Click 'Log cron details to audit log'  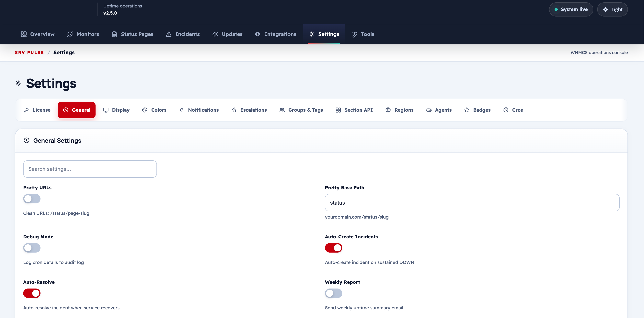pyautogui.click(x=53, y=262)
